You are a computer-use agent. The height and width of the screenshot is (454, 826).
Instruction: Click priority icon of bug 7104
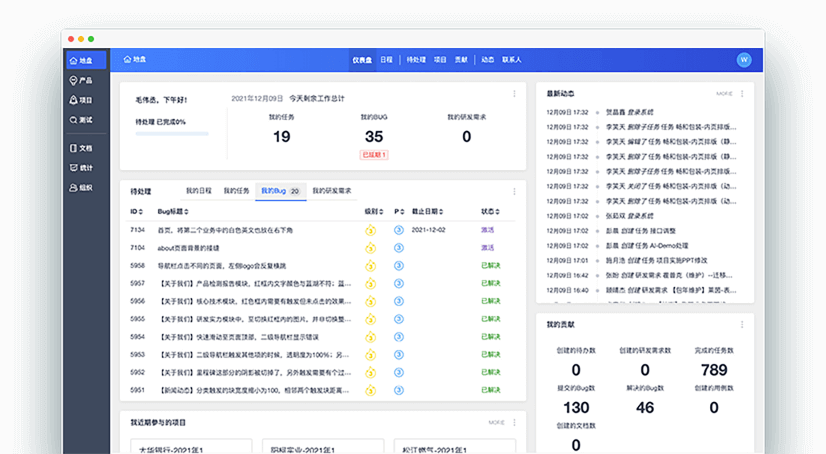click(399, 248)
